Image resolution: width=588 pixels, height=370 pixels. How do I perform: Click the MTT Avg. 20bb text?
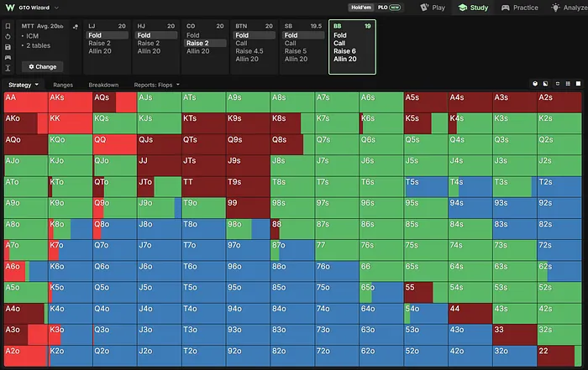click(x=42, y=26)
